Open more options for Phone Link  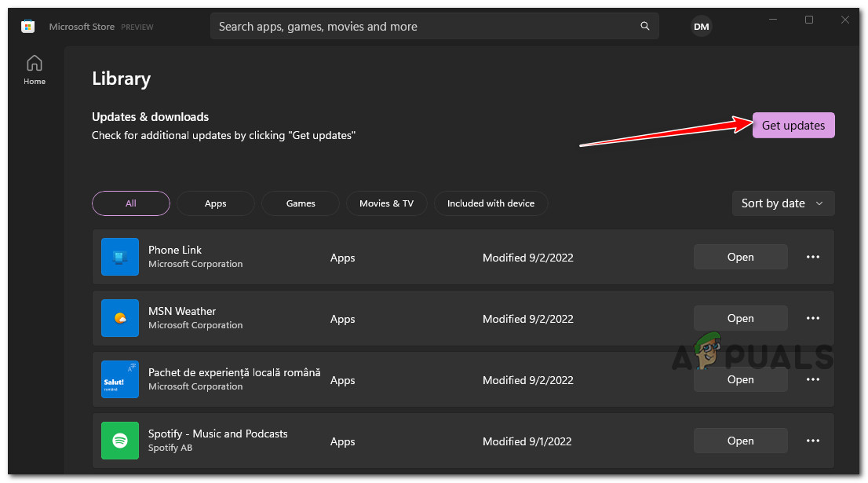[813, 257]
